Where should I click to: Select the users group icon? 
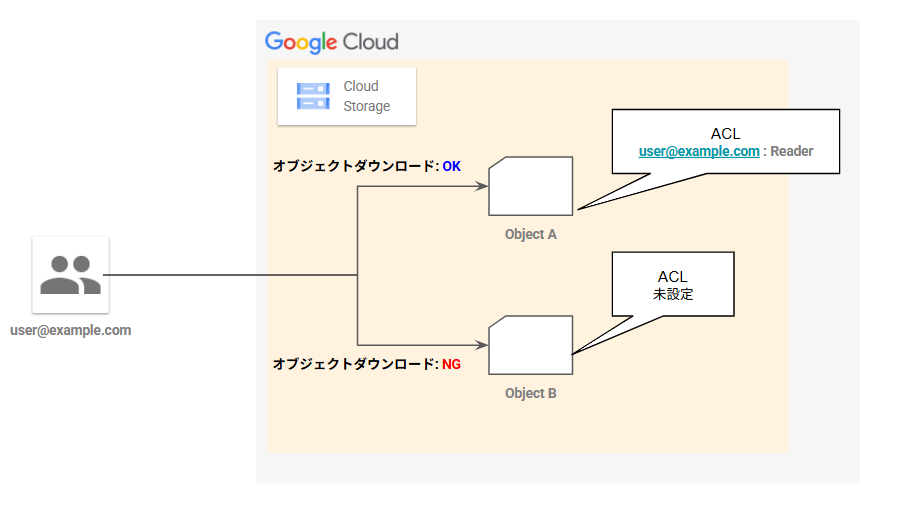(x=70, y=275)
